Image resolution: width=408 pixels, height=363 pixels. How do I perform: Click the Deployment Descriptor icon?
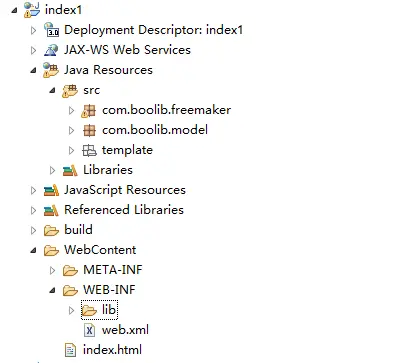(51, 29)
